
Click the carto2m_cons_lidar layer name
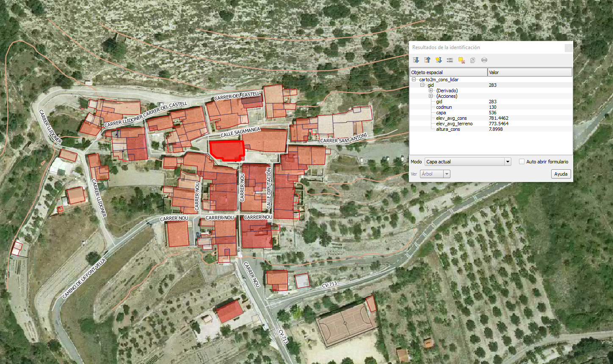pos(439,80)
